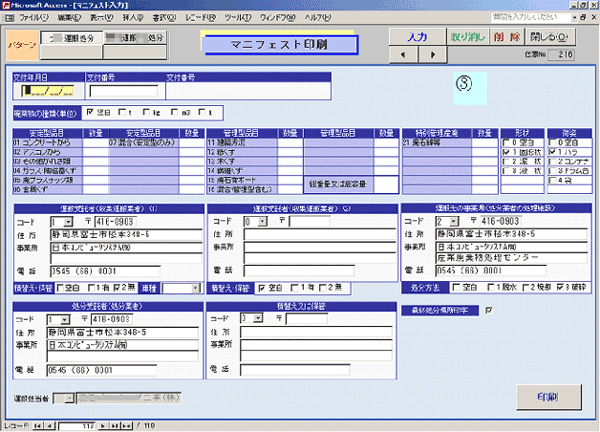Open the 運搬担当者 dropdown
Viewport: 600px width, 432px height.
coord(69,398)
